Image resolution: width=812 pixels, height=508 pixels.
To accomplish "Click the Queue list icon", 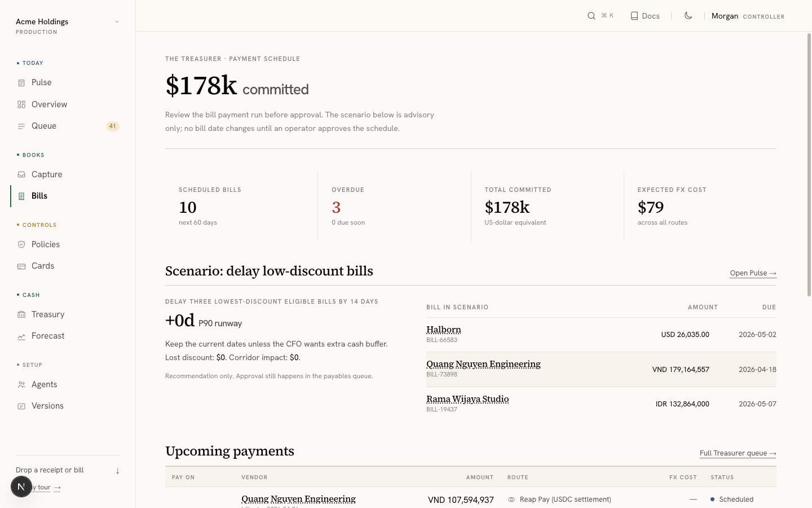I will coord(21,126).
